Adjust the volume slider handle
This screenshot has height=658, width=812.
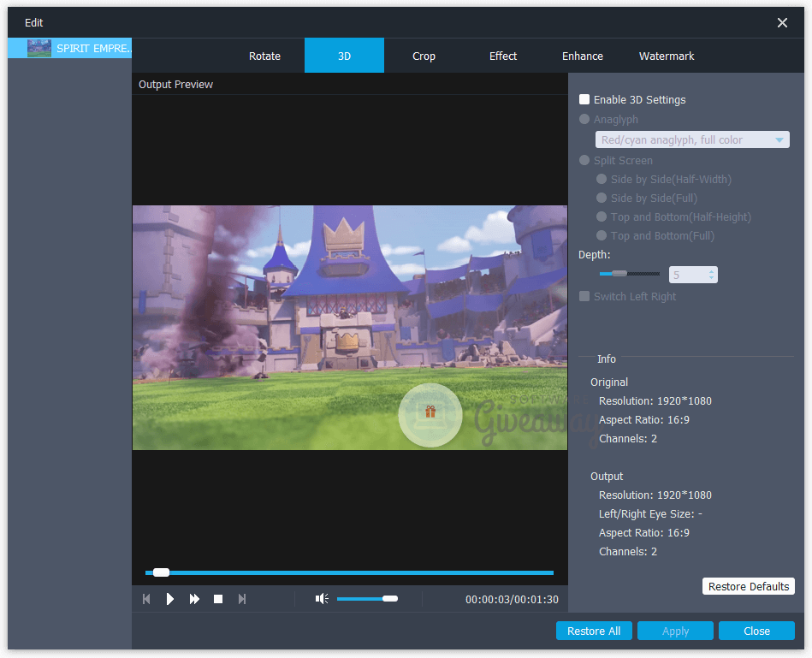click(390, 599)
